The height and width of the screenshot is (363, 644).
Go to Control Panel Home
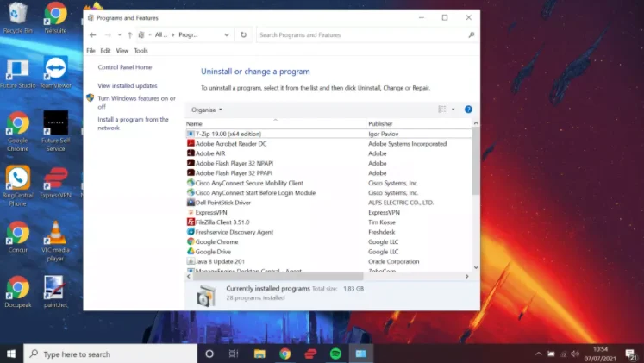coord(125,67)
